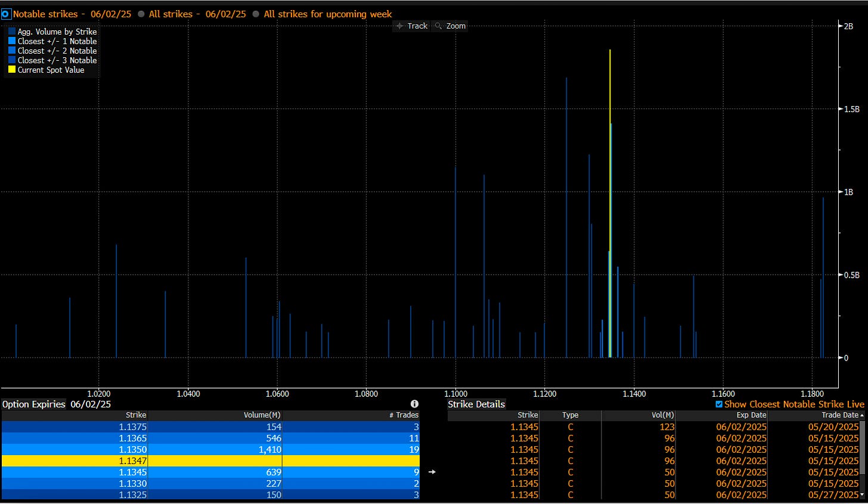The width and height of the screenshot is (868, 504).
Task: Click the Zoom magnifier icon
Action: click(x=439, y=26)
